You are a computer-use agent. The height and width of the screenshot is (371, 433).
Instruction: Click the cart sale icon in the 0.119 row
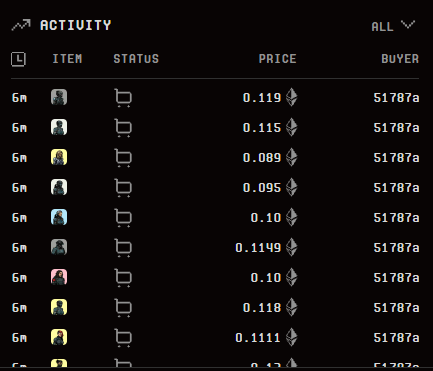click(x=123, y=98)
